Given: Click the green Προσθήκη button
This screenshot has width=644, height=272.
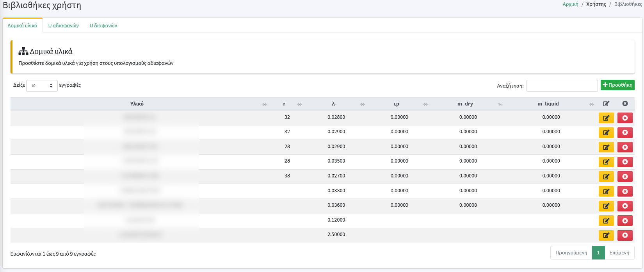Looking at the screenshot, I should coord(617,85).
